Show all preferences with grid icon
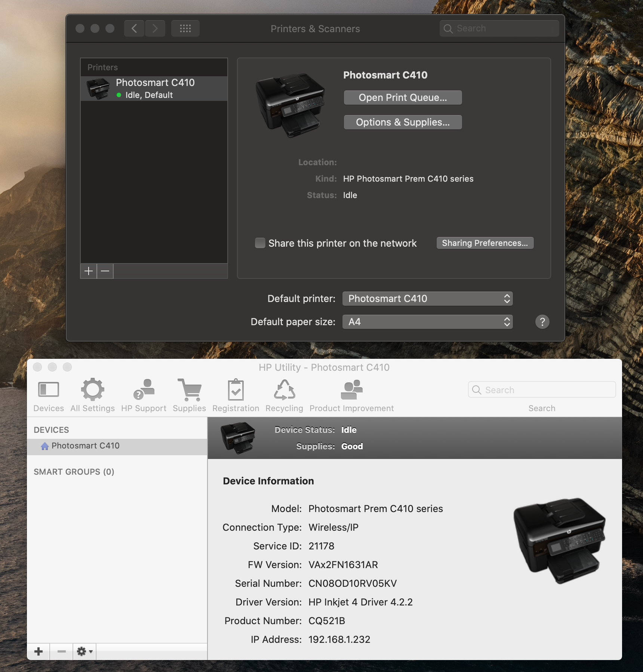Viewport: 643px width, 672px height. coord(185,29)
